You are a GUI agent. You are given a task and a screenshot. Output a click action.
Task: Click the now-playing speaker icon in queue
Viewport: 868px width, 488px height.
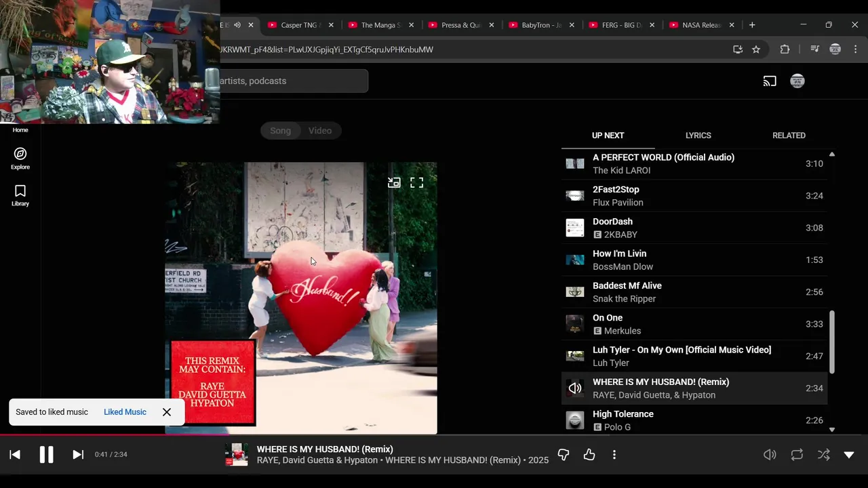(x=575, y=388)
